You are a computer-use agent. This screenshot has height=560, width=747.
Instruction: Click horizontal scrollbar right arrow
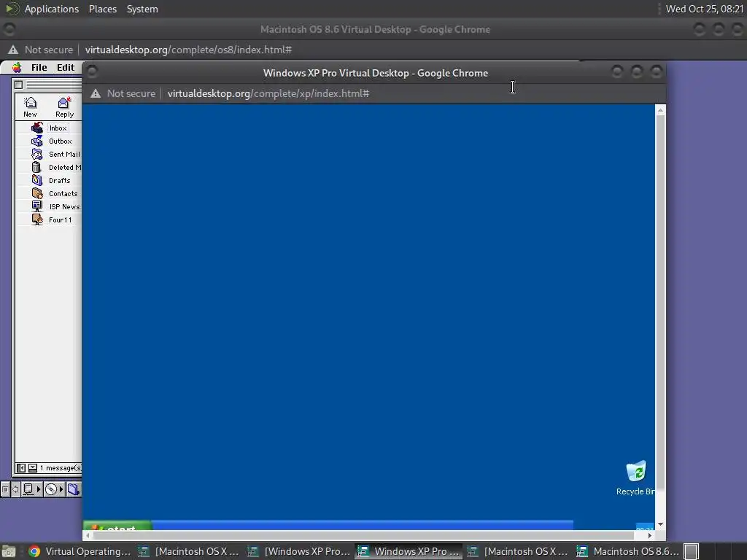point(650,536)
